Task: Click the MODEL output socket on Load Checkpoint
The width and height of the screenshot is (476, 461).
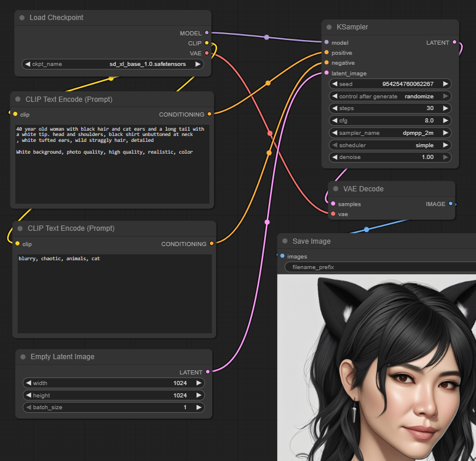Action: coord(207,33)
